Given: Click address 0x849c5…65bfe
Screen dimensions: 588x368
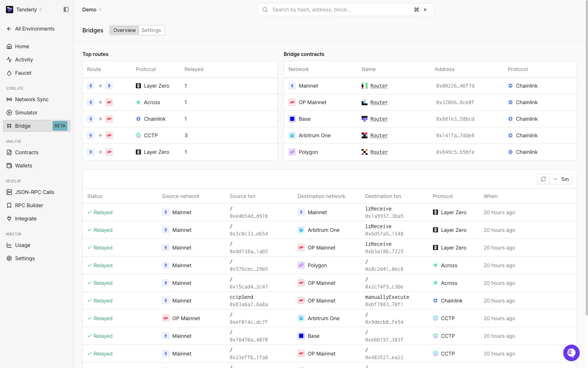Looking at the screenshot, I should tap(455, 152).
